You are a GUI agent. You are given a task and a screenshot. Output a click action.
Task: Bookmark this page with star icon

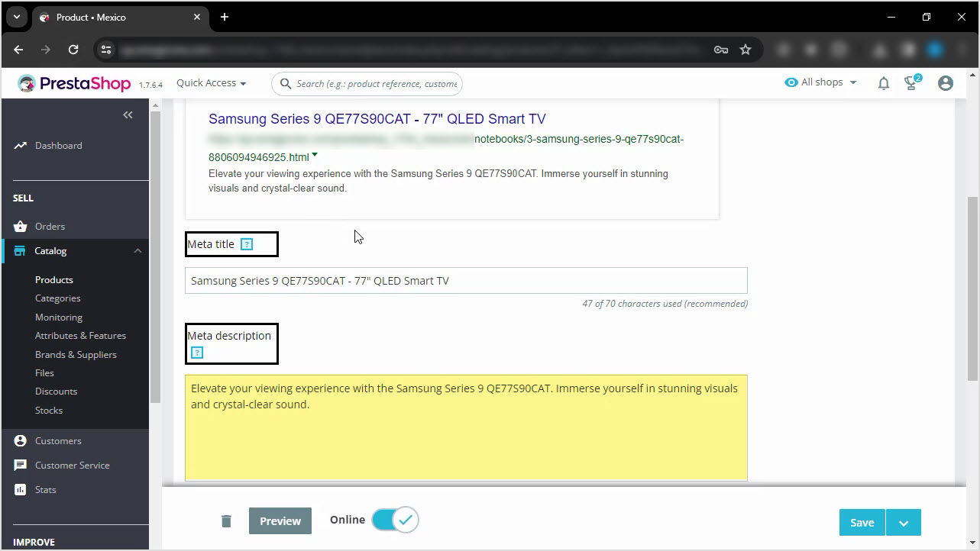tap(746, 50)
